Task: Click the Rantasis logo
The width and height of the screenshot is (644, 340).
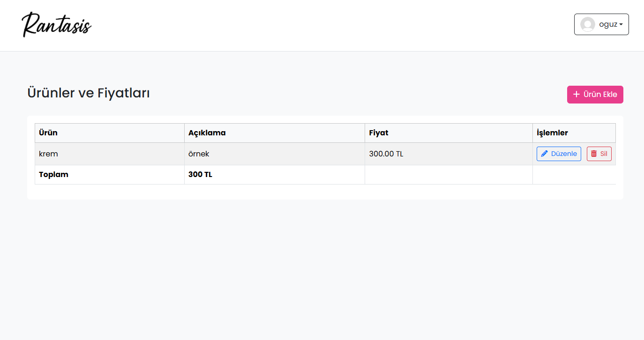Action: click(57, 25)
